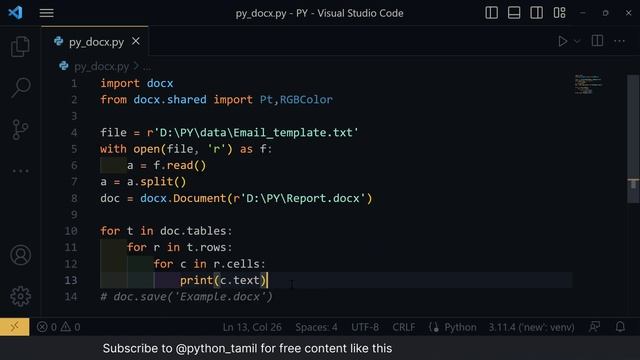Toggle the primary side bar layout button
This screenshot has height=360, width=640.
pyautogui.click(x=491, y=13)
